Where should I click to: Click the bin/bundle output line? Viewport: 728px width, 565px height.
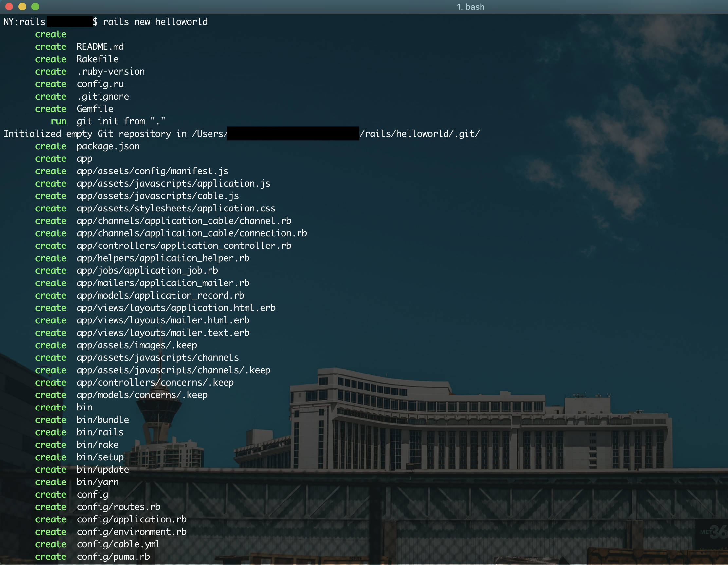(x=103, y=420)
